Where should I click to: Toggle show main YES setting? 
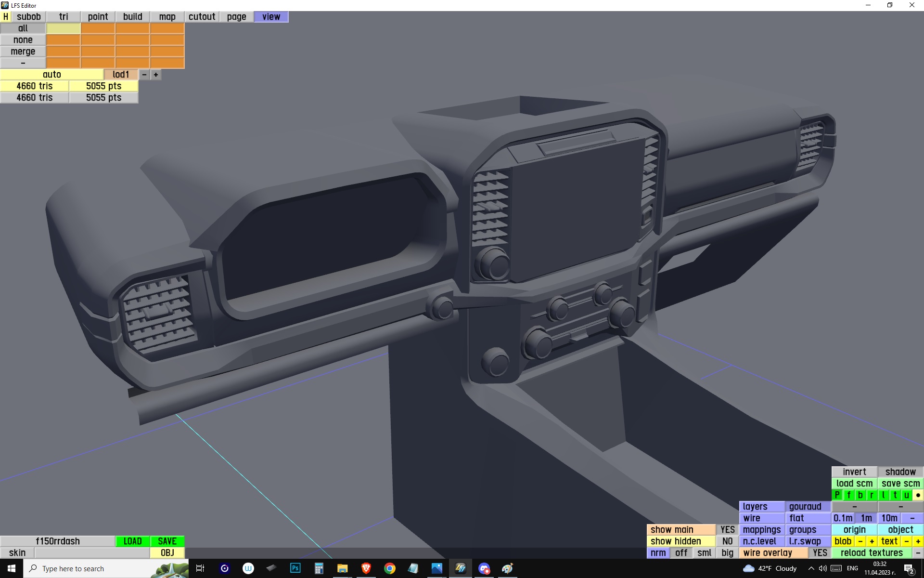pyautogui.click(x=727, y=530)
